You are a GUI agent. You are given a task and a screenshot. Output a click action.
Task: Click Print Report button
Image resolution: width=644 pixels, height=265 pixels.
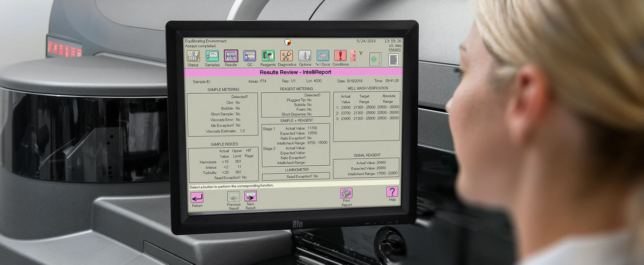tap(347, 193)
